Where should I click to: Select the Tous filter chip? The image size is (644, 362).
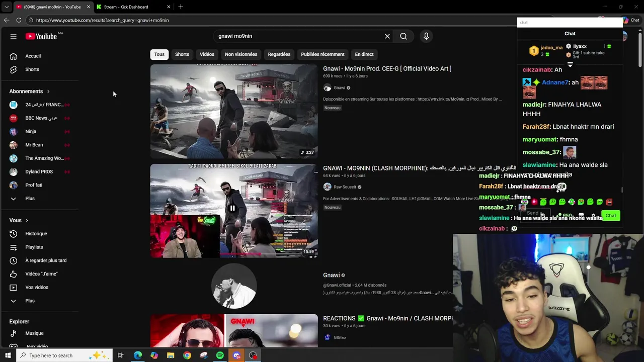pos(159,54)
